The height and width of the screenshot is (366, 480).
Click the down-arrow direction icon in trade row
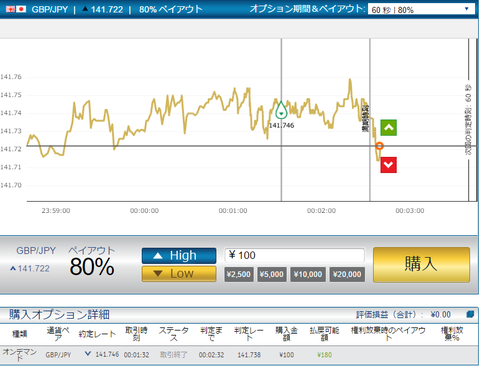coord(88,353)
